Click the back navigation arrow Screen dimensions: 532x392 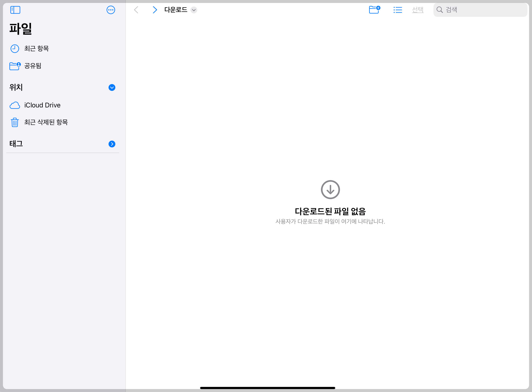pos(136,10)
